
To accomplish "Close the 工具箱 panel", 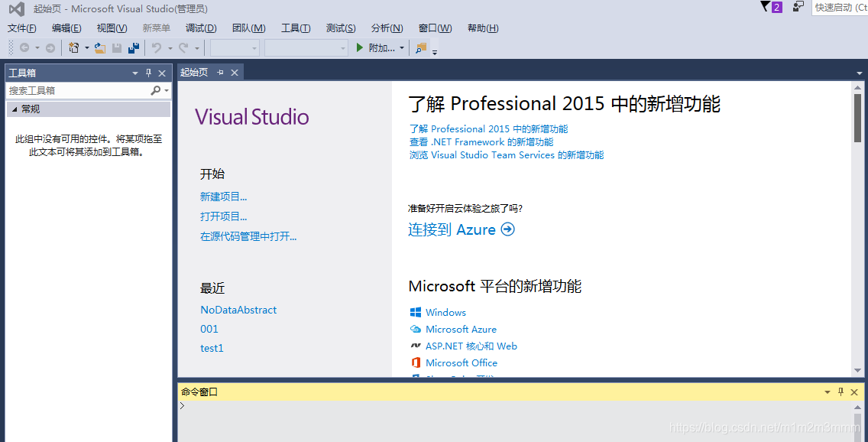I will pos(162,73).
